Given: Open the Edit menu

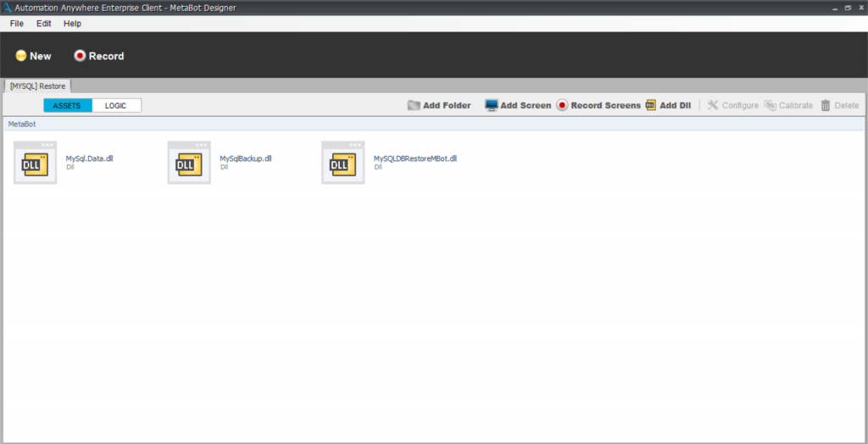Looking at the screenshot, I should pos(44,24).
